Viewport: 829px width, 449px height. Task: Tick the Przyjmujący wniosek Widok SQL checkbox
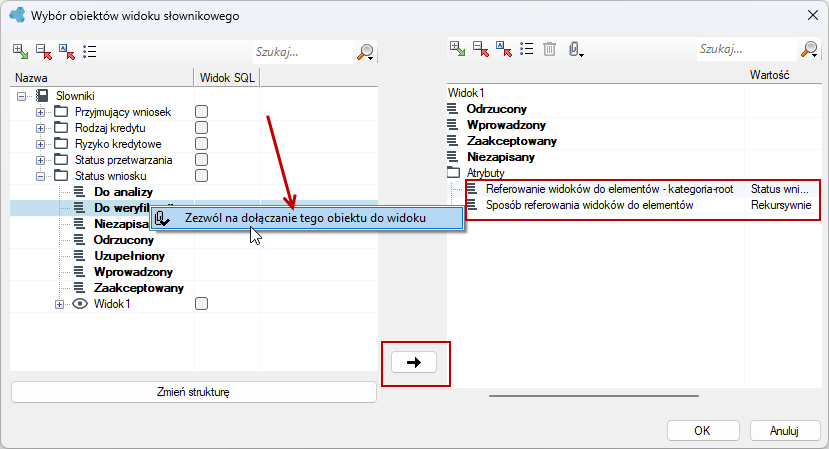point(201,112)
